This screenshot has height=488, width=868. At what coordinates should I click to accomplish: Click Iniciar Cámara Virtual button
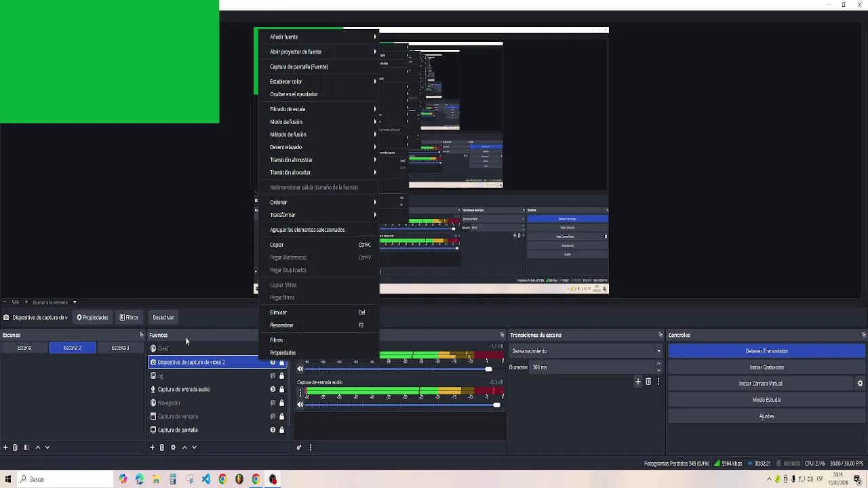760,384
